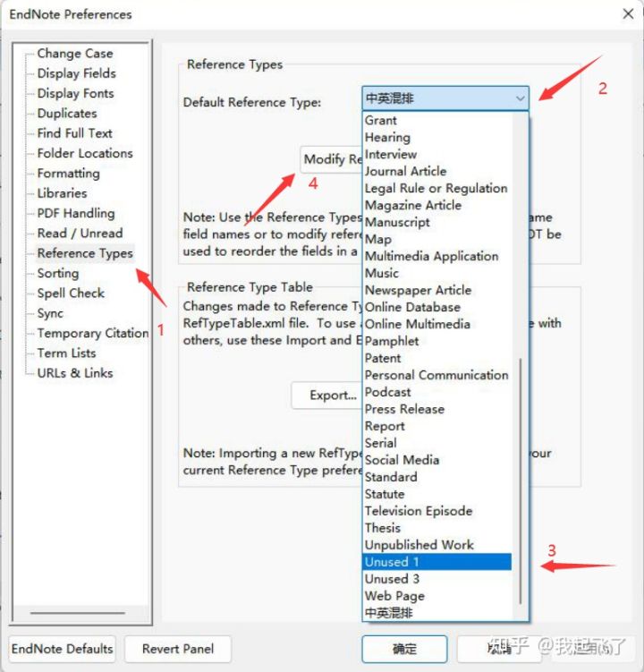This screenshot has width=644, height=672.
Task: Choose Music reference type
Action: click(437, 273)
